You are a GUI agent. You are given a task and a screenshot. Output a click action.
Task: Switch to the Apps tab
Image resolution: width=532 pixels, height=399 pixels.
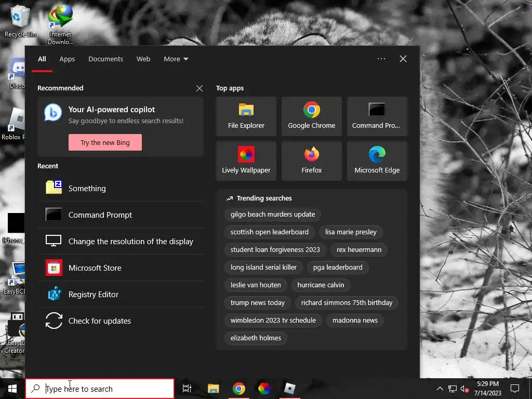(x=67, y=59)
